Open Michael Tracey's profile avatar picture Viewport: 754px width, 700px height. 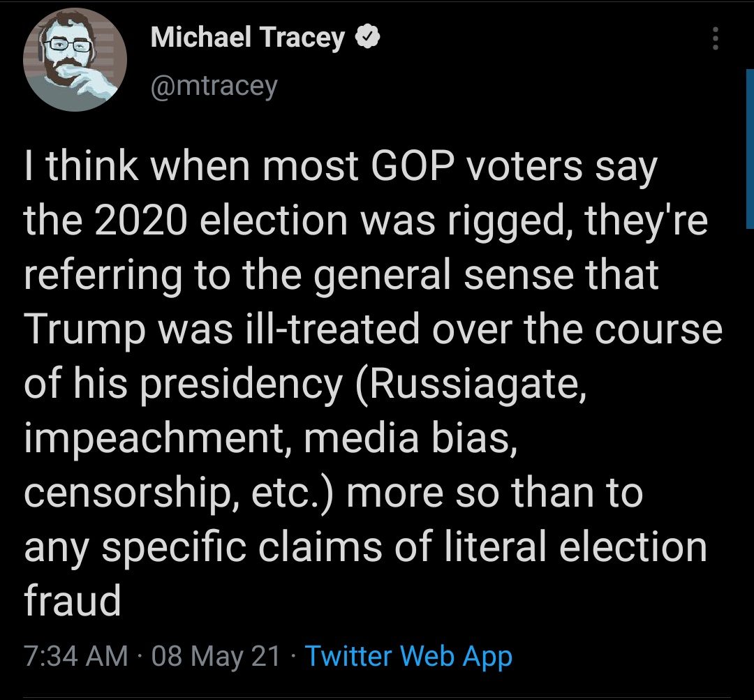tap(75, 60)
